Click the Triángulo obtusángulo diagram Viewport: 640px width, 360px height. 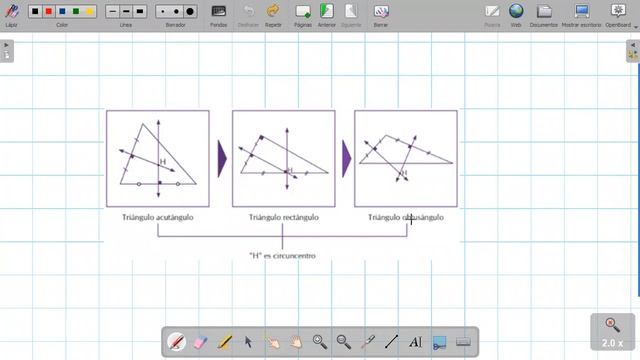point(406,158)
